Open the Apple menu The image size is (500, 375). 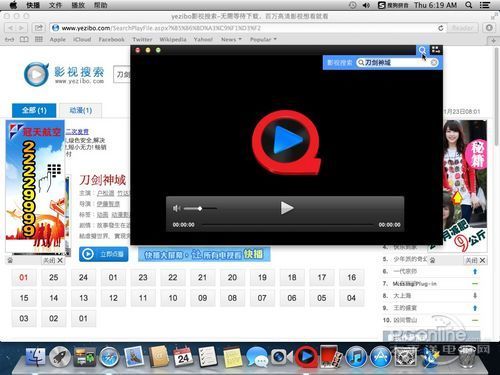[x=13, y=5]
